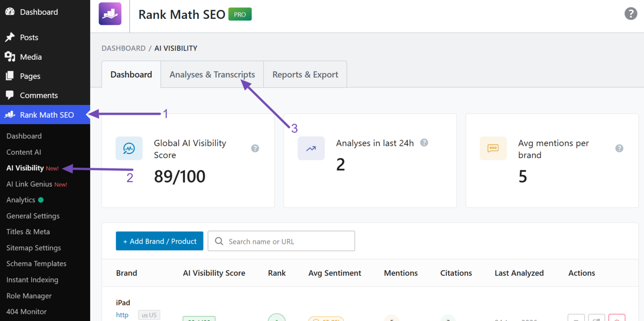This screenshot has height=321, width=644.
Task: Focus the Search name or URL field
Action: coord(281,241)
